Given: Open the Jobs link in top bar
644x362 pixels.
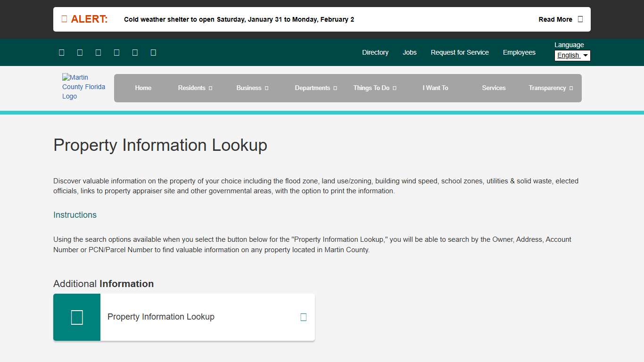Looking at the screenshot, I should [x=409, y=52].
